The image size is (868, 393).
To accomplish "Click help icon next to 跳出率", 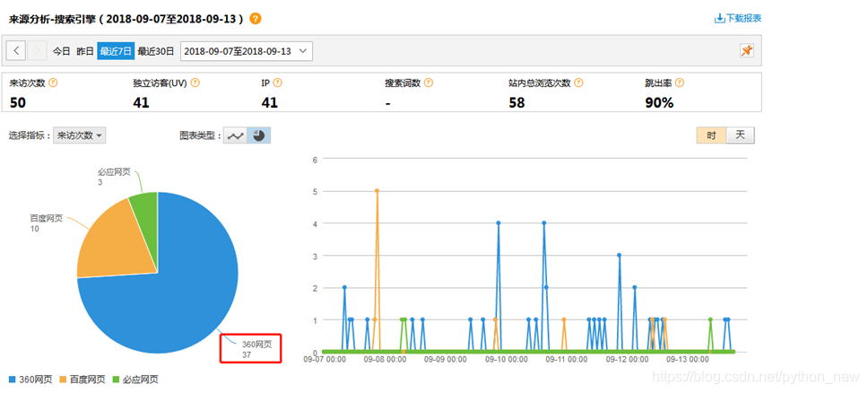I will 680,83.
